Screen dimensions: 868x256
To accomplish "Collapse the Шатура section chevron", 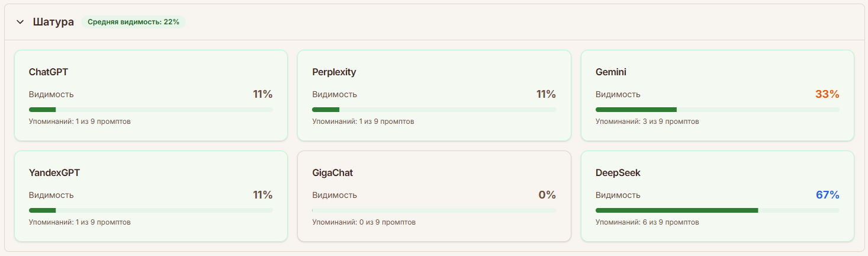I will [x=21, y=22].
